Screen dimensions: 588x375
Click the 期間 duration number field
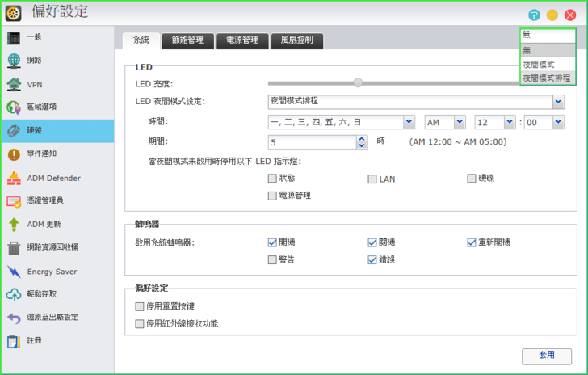click(312, 141)
